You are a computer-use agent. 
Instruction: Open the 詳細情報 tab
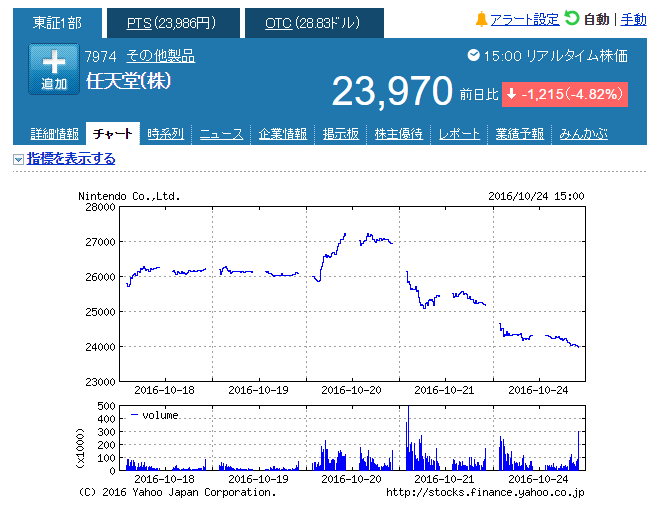click(x=55, y=134)
